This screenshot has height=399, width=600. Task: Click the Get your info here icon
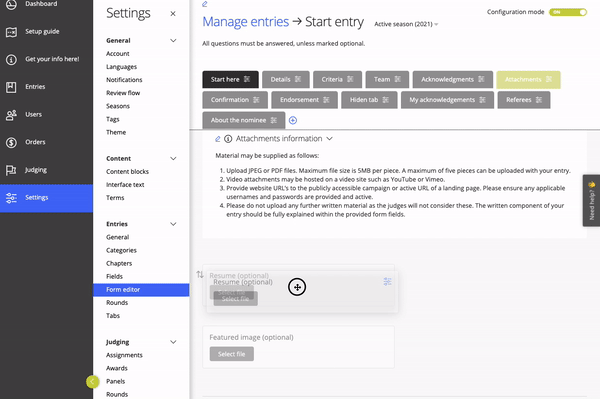point(11,60)
